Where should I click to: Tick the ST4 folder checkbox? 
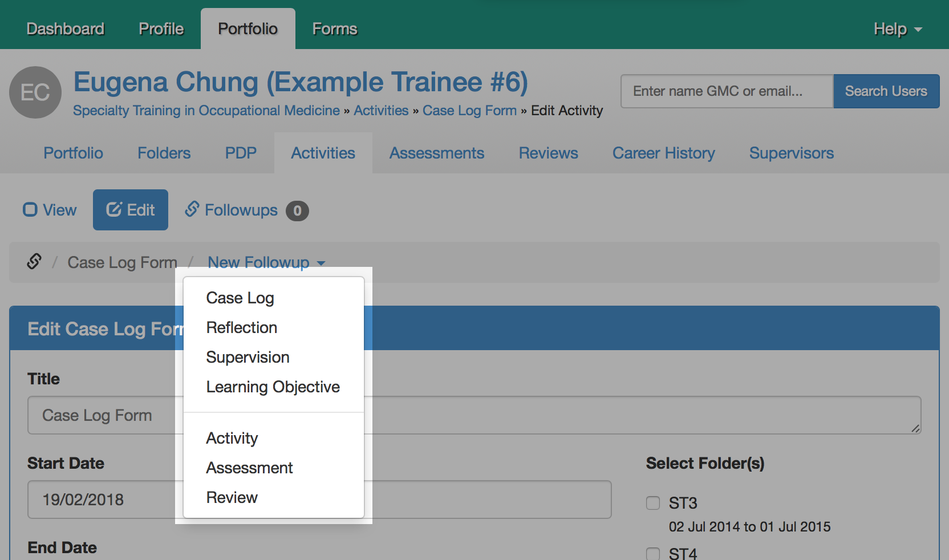click(653, 553)
